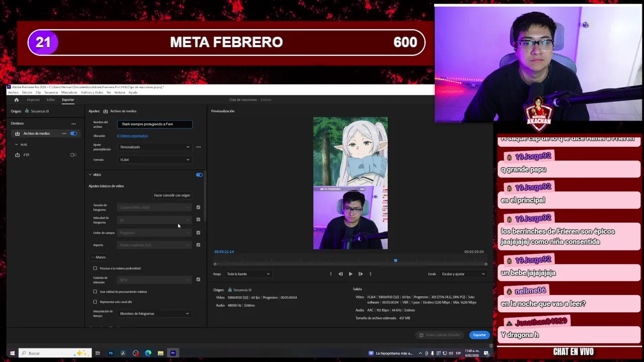Image resolution: width=644 pixels, height=362 pixels.
Task: Set in point marker in preview controls
Action: coord(331,274)
